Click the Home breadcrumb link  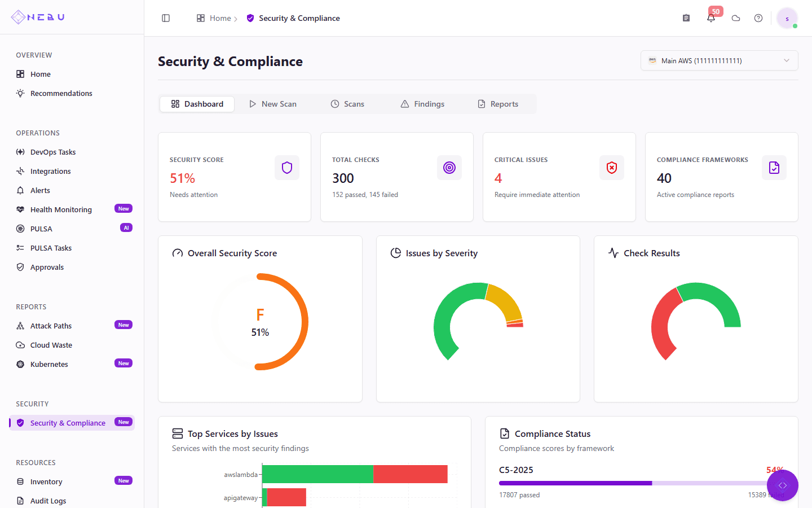(220, 18)
